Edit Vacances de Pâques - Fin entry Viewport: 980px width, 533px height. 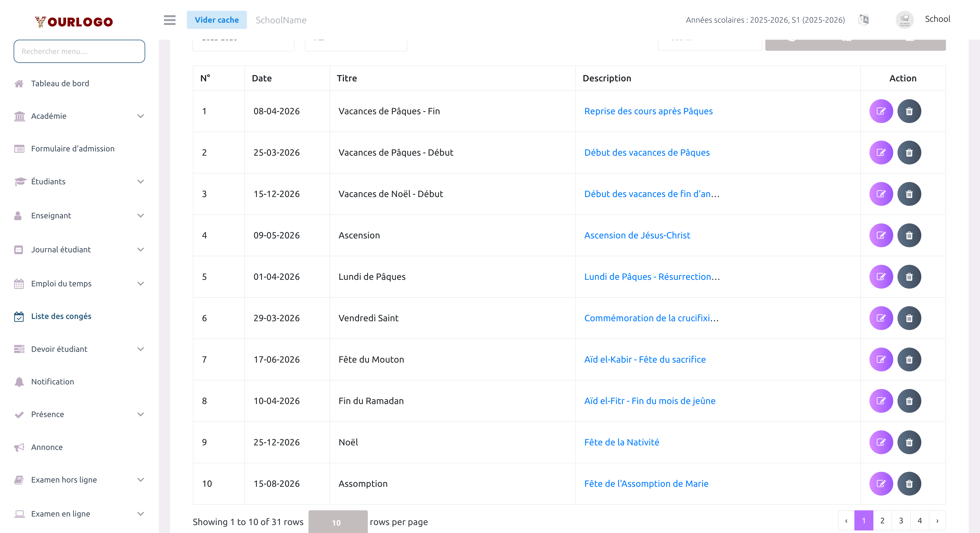(x=881, y=111)
